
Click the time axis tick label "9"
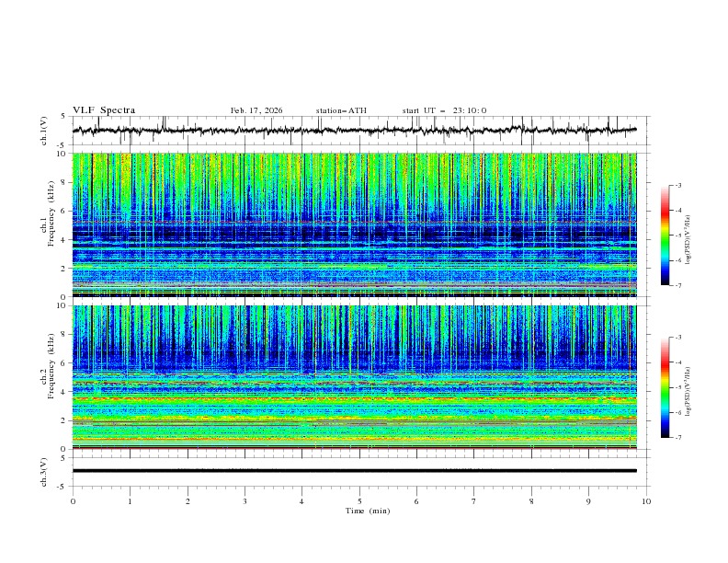point(588,501)
